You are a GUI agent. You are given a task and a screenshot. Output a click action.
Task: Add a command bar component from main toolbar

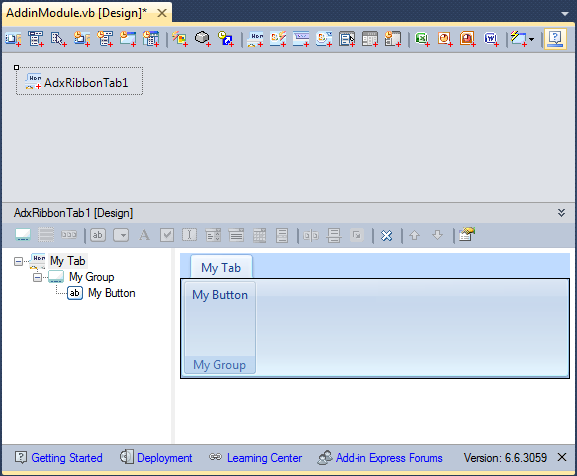coord(13,39)
